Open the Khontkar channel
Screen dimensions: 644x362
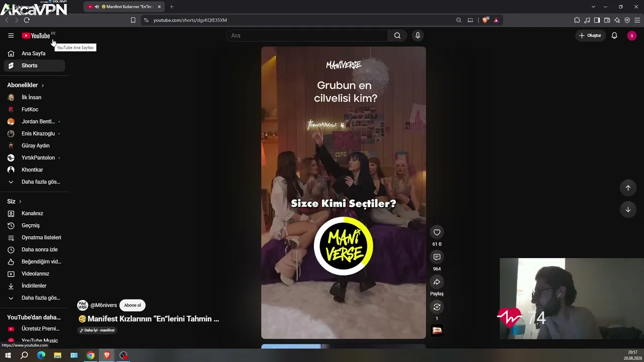coord(34,170)
